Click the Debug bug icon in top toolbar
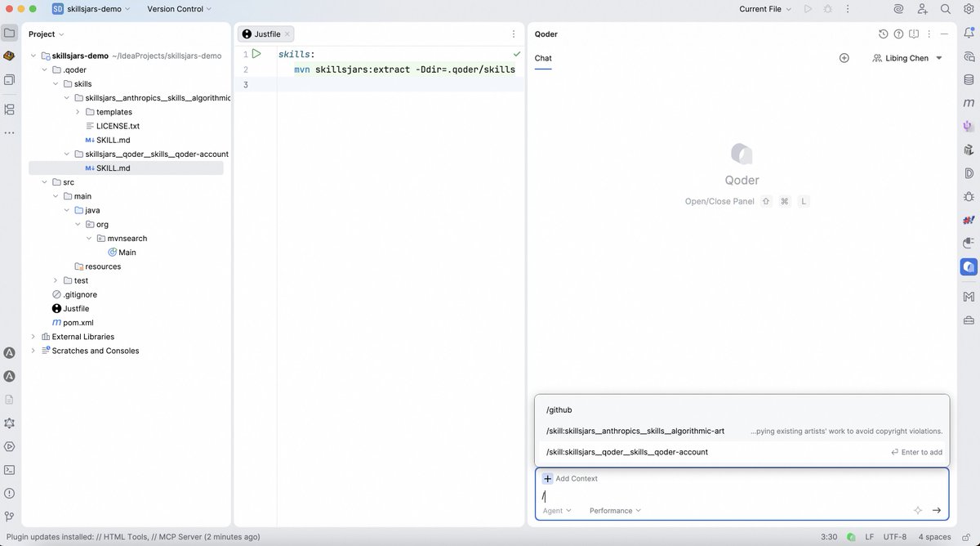Screen dimensions: 980x546 [x=828, y=9]
